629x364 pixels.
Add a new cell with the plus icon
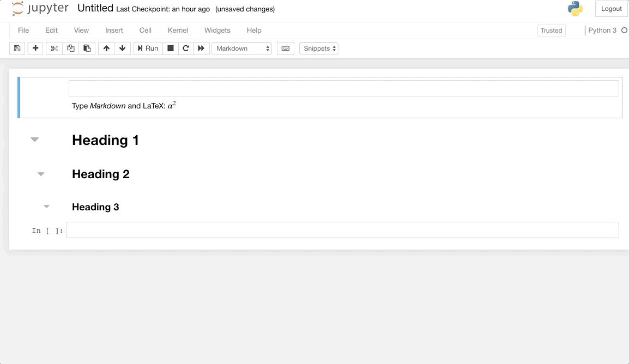35,48
